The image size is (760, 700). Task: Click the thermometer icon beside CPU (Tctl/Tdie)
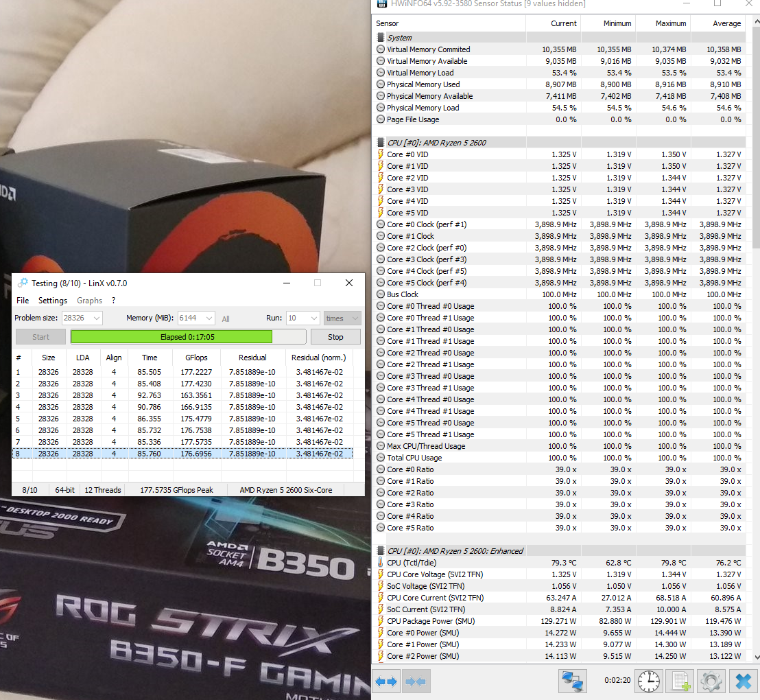[x=381, y=563]
